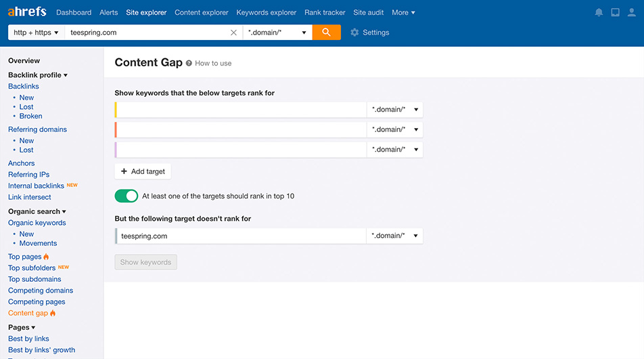The image size is (644, 359).
Task: Click the How to use help icon
Action: [x=189, y=63]
